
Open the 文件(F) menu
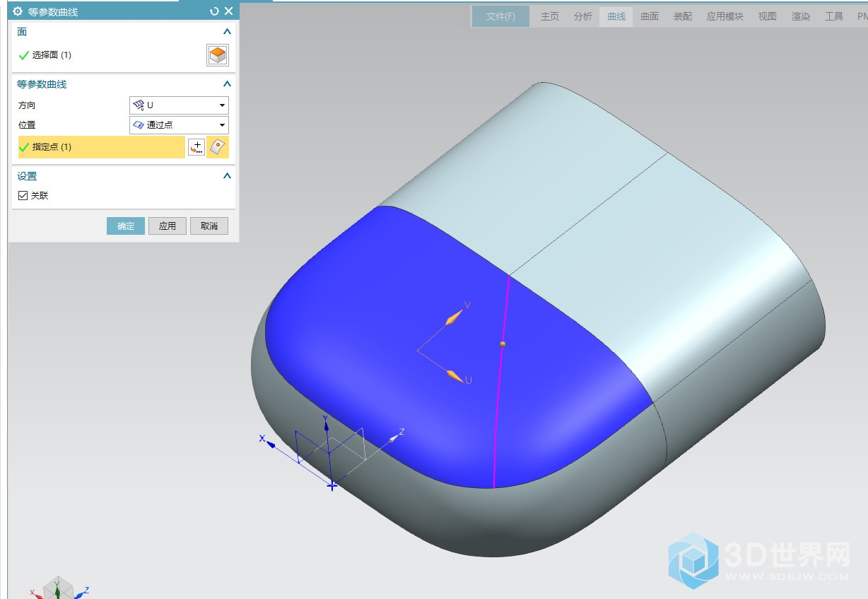pyautogui.click(x=501, y=16)
